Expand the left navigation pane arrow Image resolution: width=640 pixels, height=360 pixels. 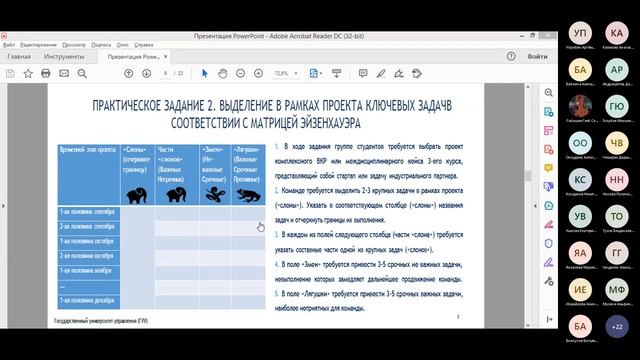click(3, 206)
